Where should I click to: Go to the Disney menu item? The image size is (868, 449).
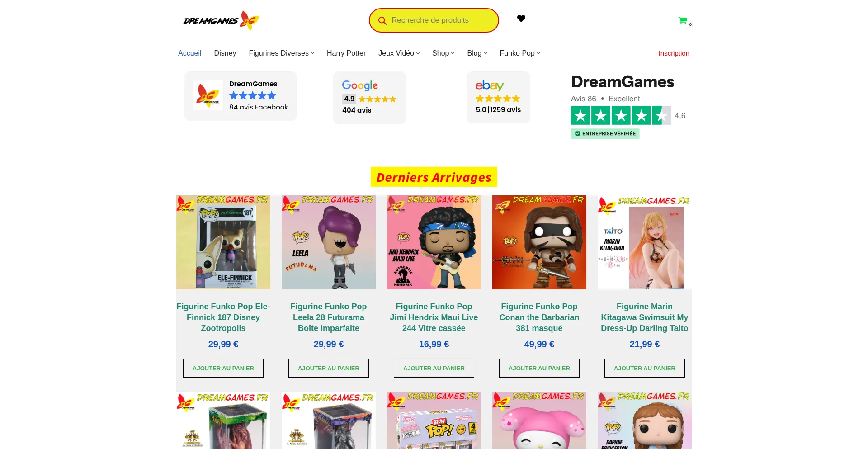(x=225, y=53)
